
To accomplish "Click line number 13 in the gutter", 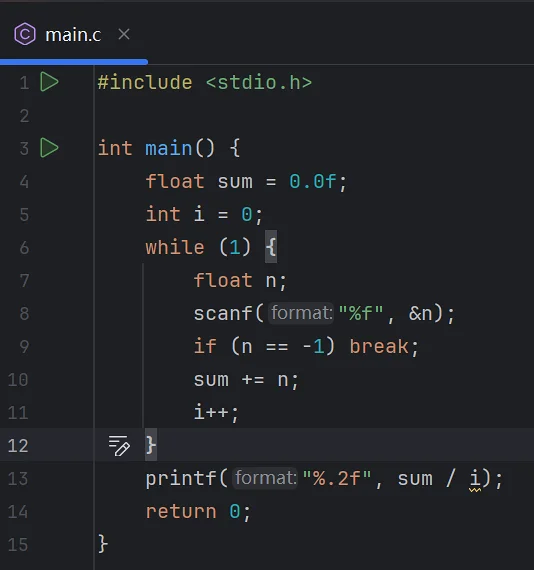I will click(x=18, y=479).
